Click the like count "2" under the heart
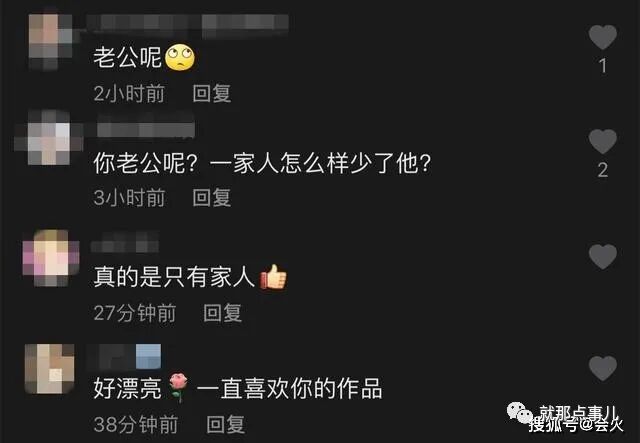This screenshot has height=443, width=640. (602, 170)
